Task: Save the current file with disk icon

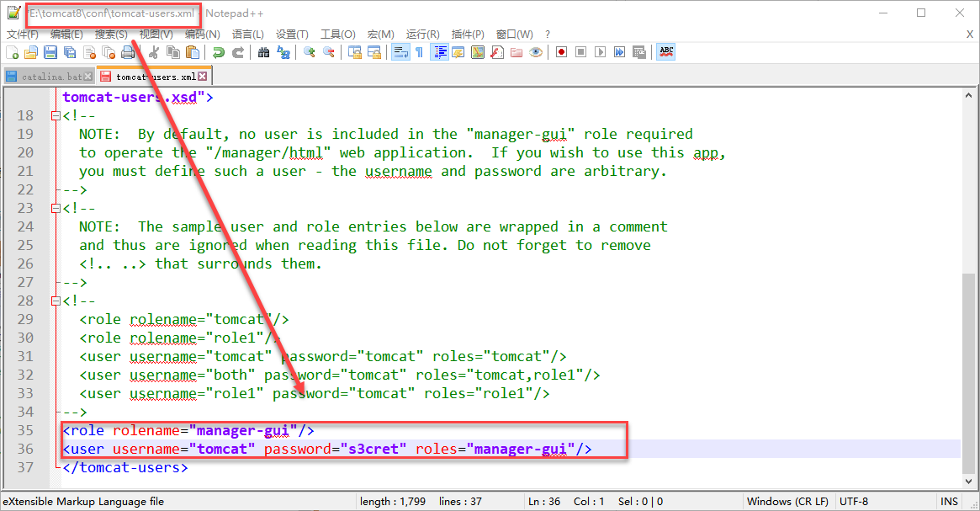Action: [x=50, y=52]
